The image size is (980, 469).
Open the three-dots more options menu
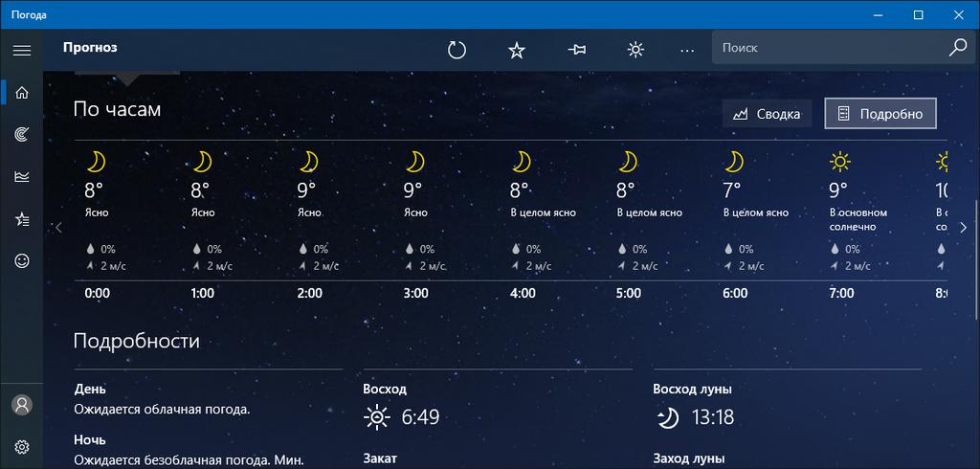pos(687,50)
